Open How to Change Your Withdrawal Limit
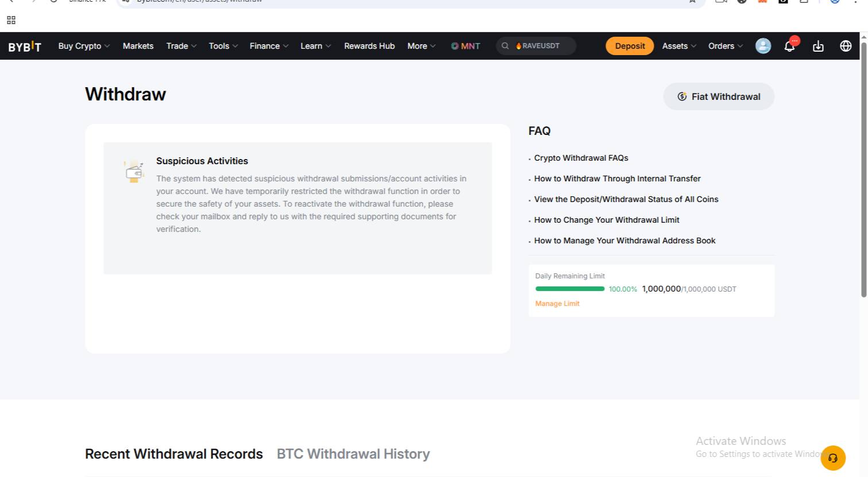Viewport: 868px width, 477px height. coord(607,220)
